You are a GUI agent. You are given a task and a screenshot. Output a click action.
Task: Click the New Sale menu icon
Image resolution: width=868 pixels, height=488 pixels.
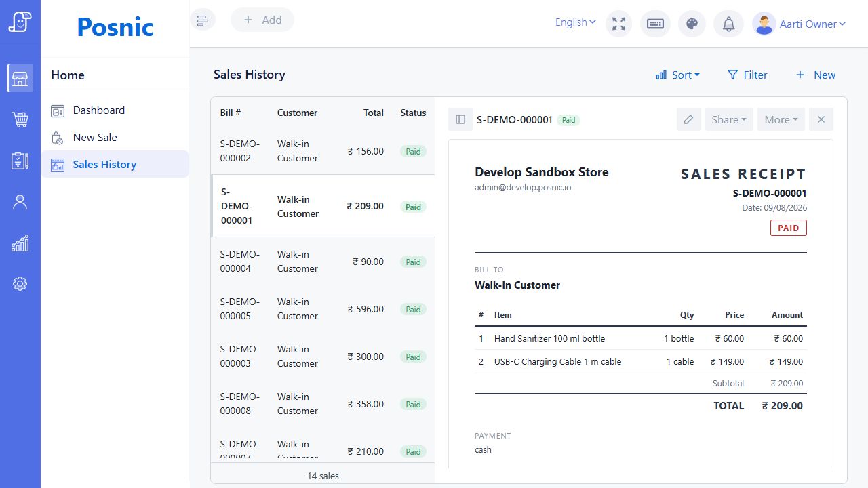[x=58, y=138]
